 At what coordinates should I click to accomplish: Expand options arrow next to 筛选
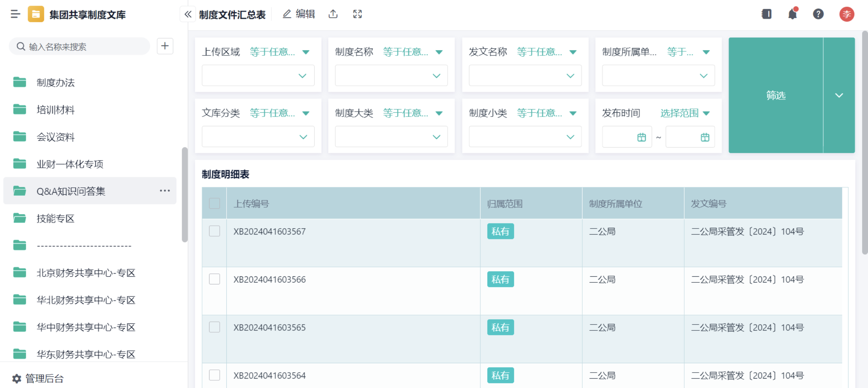(839, 95)
